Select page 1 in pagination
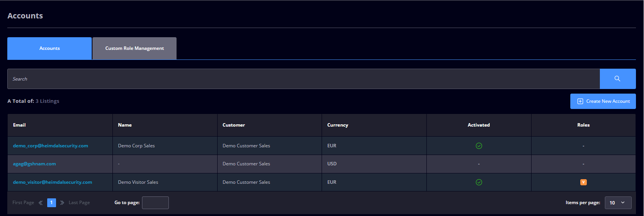This screenshot has width=644, height=216. pos(51,203)
